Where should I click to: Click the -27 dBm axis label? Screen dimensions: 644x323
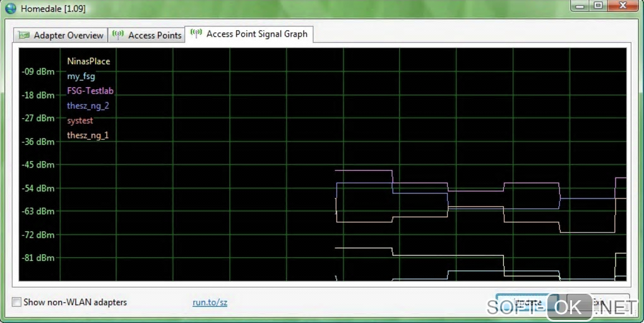coord(38,118)
